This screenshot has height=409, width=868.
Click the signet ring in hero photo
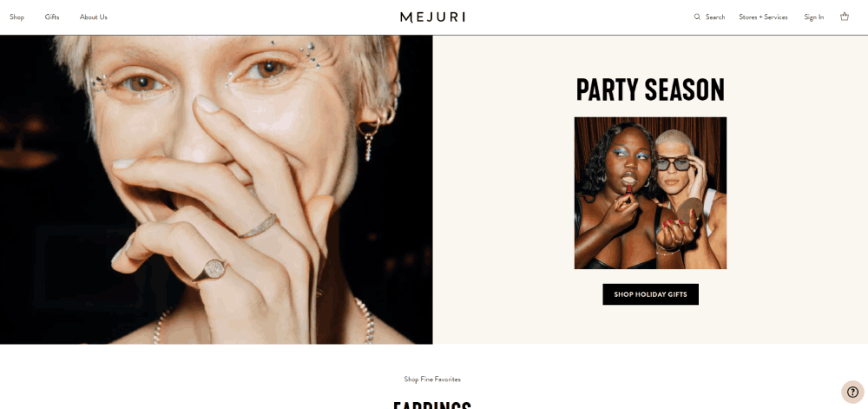213,269
